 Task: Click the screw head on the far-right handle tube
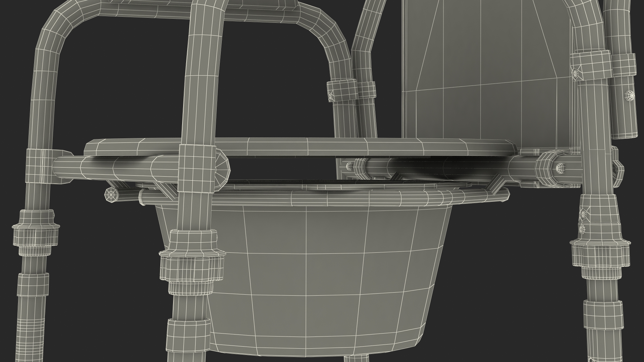(631, 96)
